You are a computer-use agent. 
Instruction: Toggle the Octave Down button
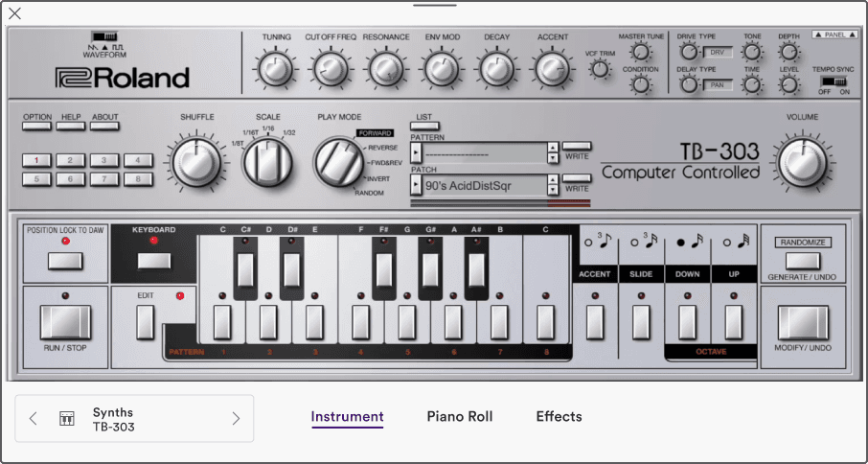click(688, 322)
